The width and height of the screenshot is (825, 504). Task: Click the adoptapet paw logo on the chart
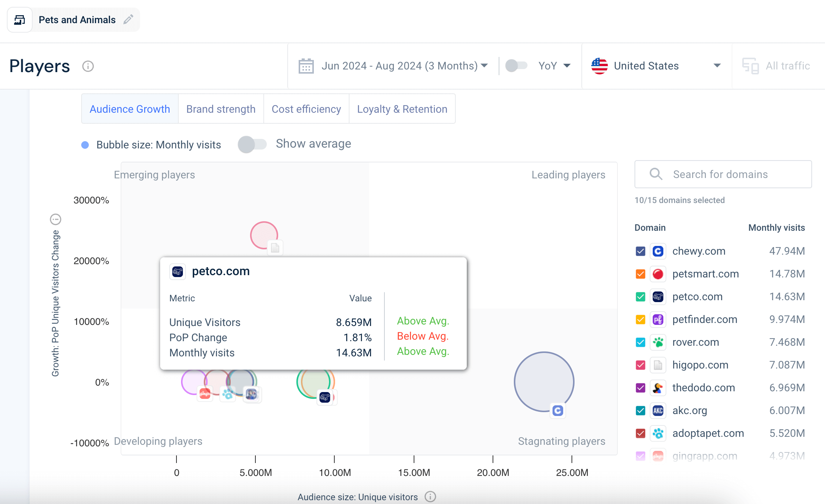[x=228, y=394]
